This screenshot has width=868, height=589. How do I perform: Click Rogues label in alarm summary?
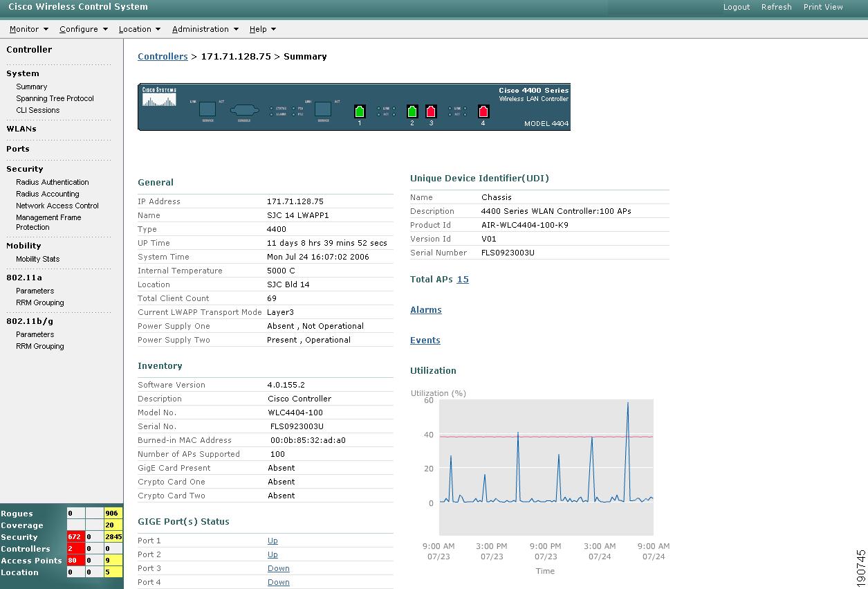17,514
